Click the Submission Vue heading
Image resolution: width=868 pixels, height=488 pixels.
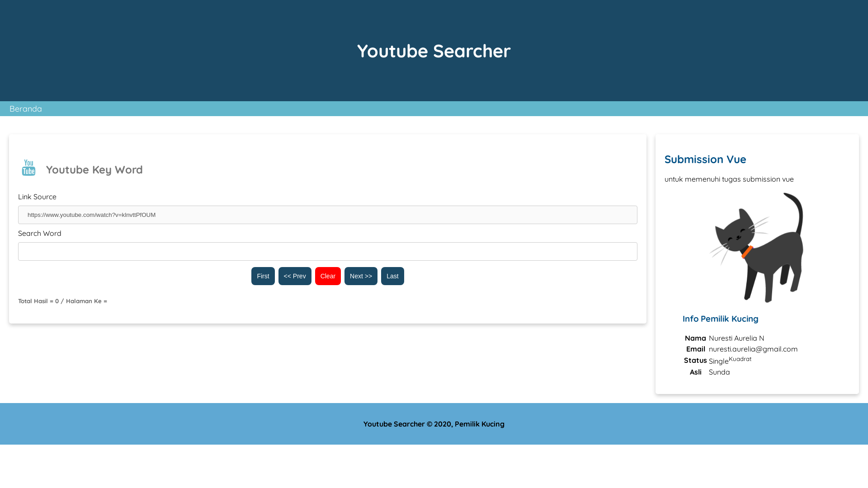pos(705,160)
